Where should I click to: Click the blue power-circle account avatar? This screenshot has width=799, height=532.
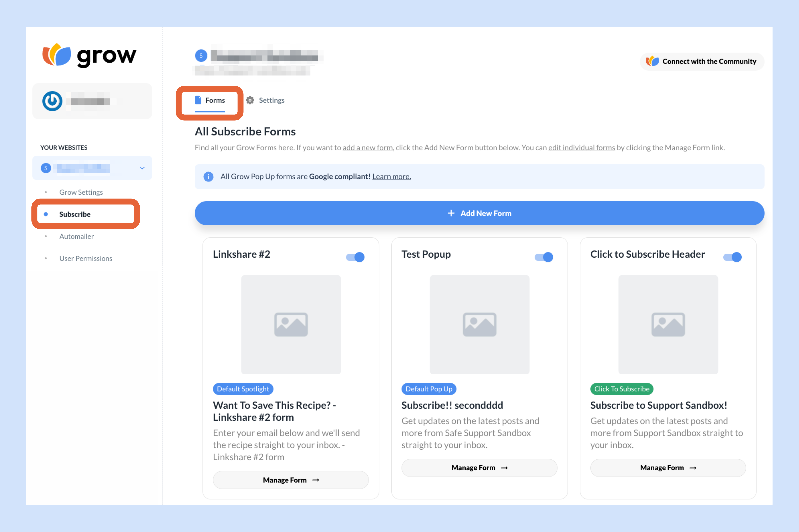[52, 101]
